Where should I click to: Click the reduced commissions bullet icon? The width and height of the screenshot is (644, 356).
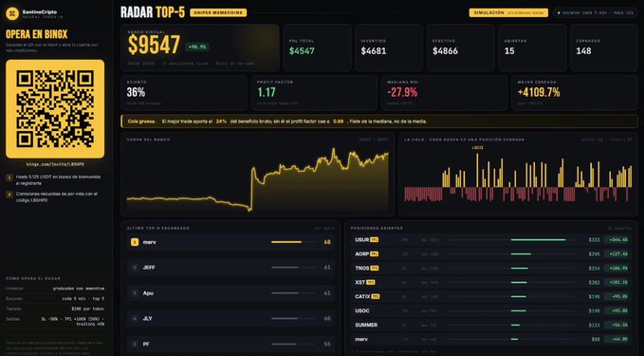tap(9, 195)
